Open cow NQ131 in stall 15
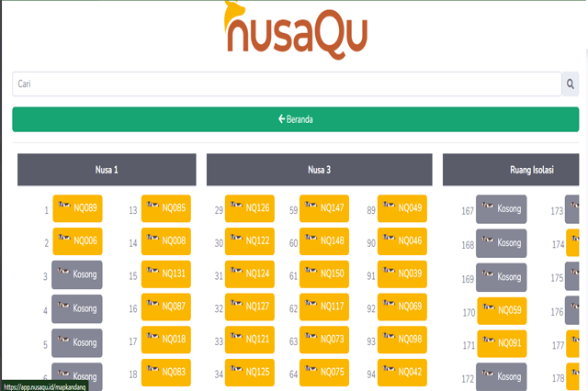The height and width of the screenshot is (391, 588). (166, 274)
